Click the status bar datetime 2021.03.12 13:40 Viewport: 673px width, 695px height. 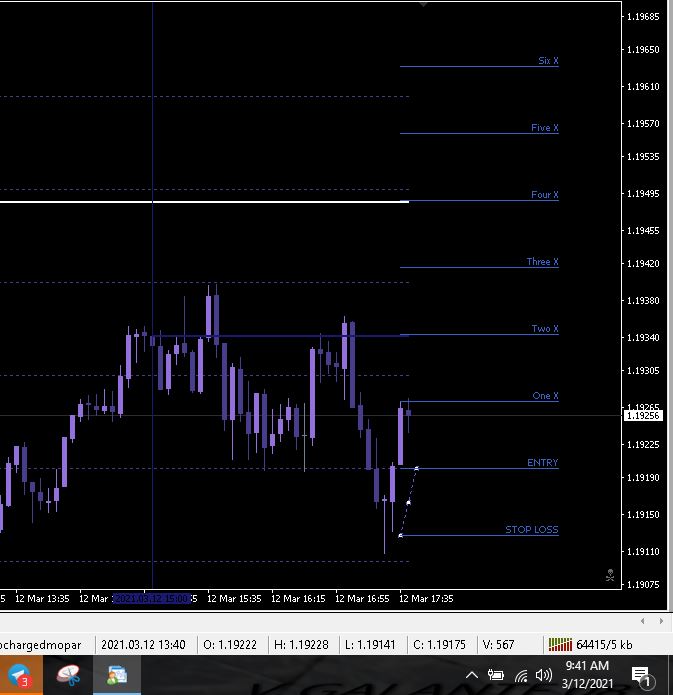point(143,644)
